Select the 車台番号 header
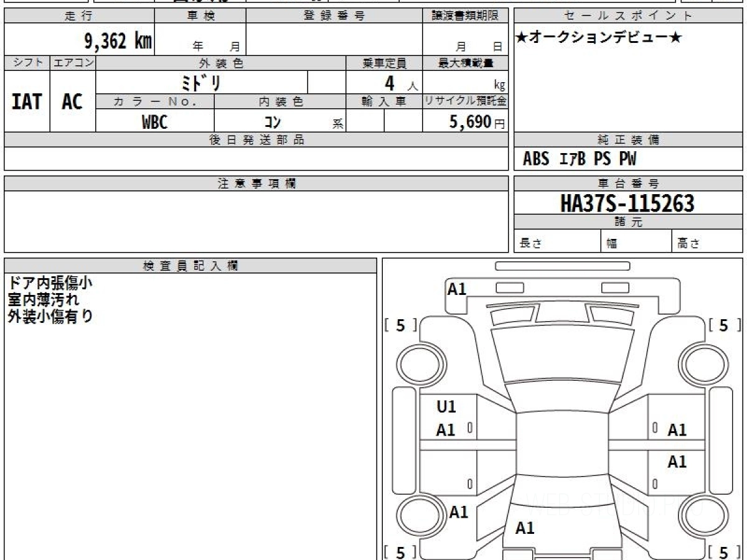The height and width of the screenshot is (560, 747). 628,184
